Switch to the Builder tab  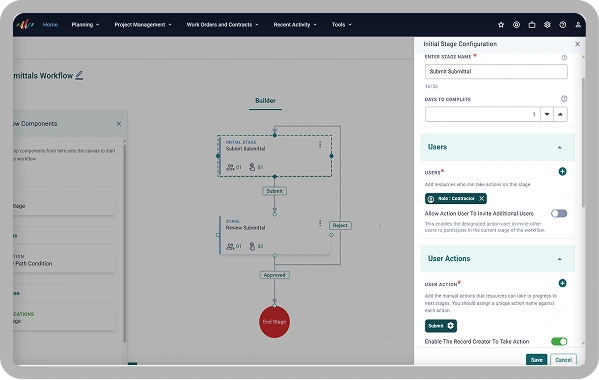(265, 100)
